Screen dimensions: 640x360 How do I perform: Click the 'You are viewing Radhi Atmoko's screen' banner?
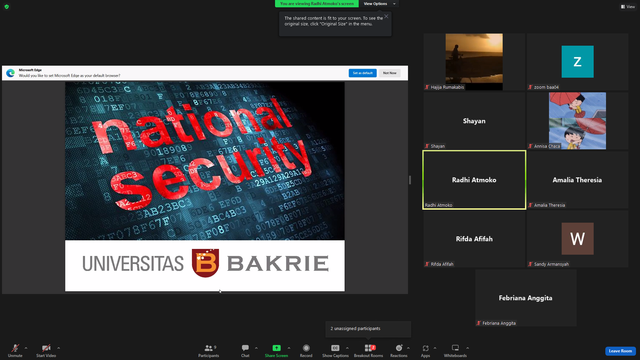pos(317,4)
